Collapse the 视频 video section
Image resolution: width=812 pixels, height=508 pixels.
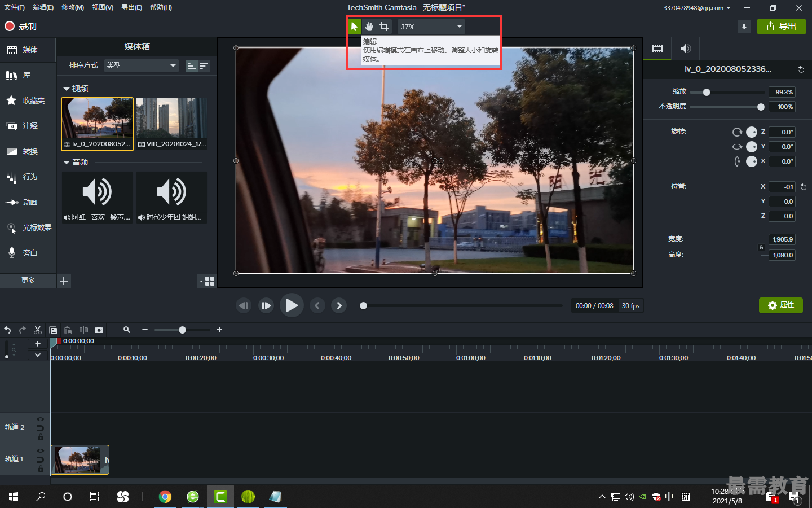pyautogui.click(x=67, y=89)
